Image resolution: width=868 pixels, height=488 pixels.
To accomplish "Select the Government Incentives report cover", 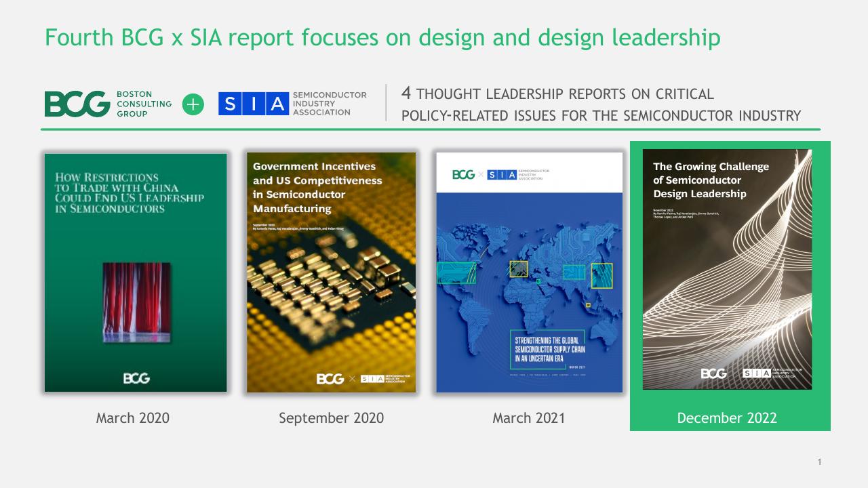I will [332, 272].
